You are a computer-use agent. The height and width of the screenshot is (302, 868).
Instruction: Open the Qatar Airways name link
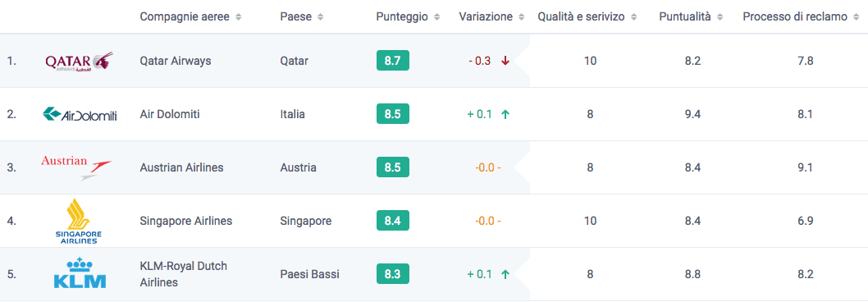coord(176,61)
